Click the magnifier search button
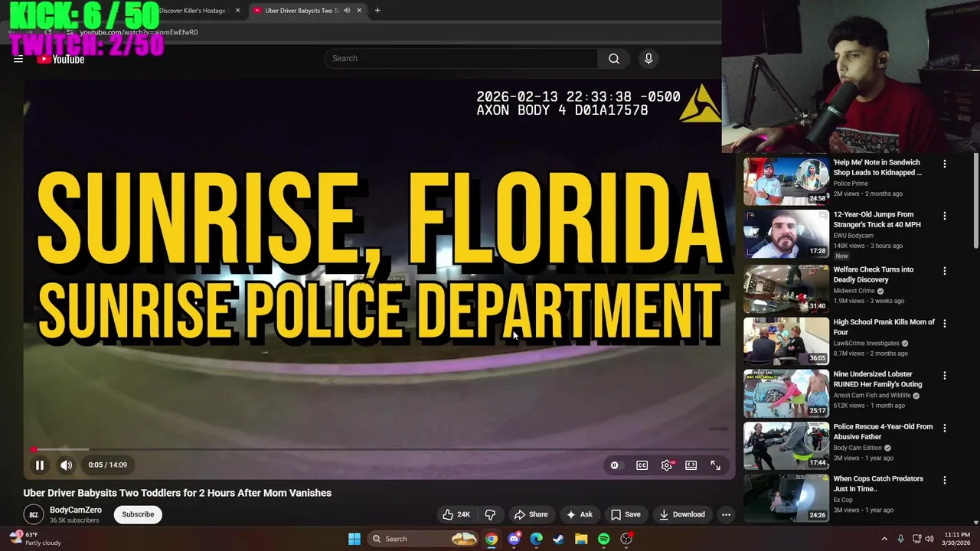 614,58
